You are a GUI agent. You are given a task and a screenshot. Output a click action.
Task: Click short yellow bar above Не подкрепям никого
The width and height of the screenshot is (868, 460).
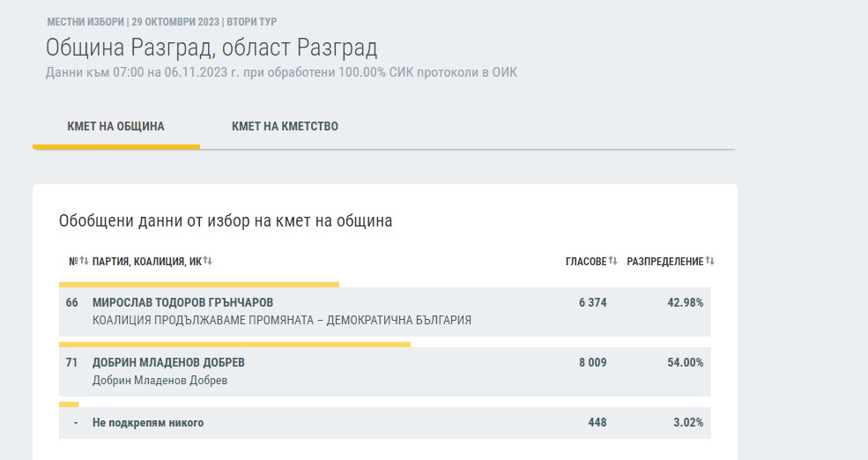[69, 404]
